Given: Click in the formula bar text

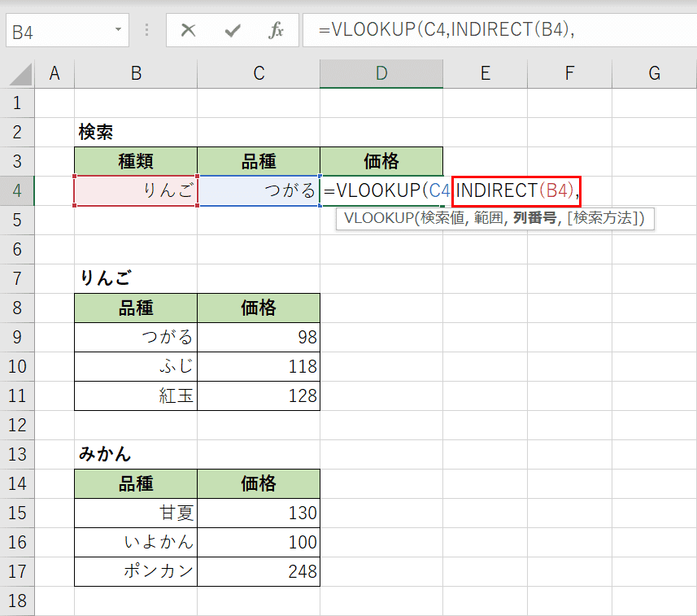Looking at the screenshot, I should click(x=447, y=30).
